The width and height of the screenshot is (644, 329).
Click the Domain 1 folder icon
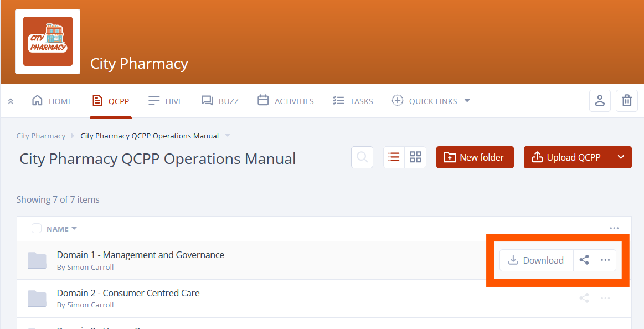click(37, 260)
